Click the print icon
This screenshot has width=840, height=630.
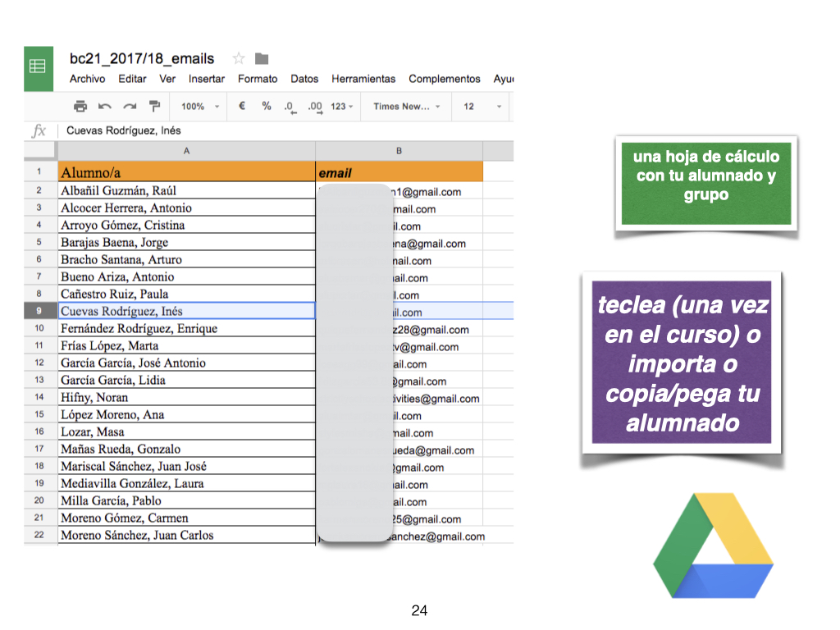[80, 106]
